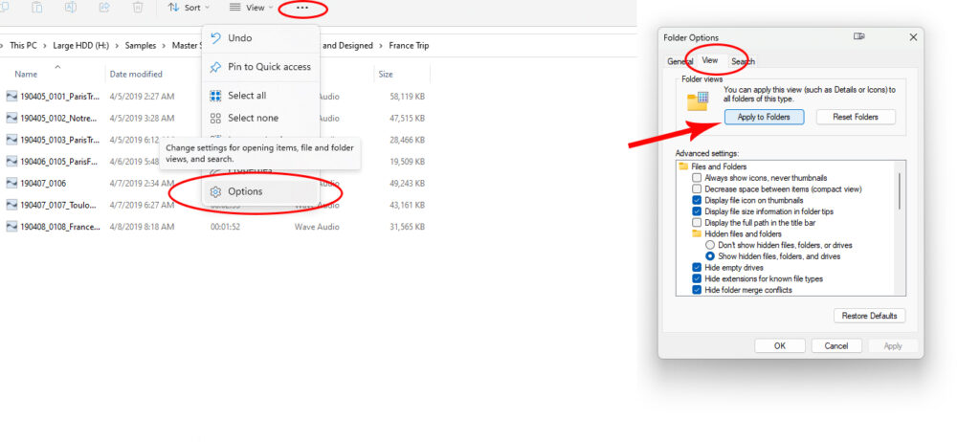The width and height of the screenshot is (980, 442).
Task: Click the pin icon for Pin to Quick access
Action: point(215,67)
